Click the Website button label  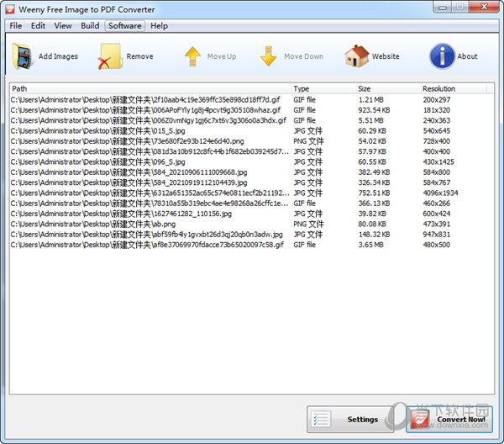(x=386, y=56)
